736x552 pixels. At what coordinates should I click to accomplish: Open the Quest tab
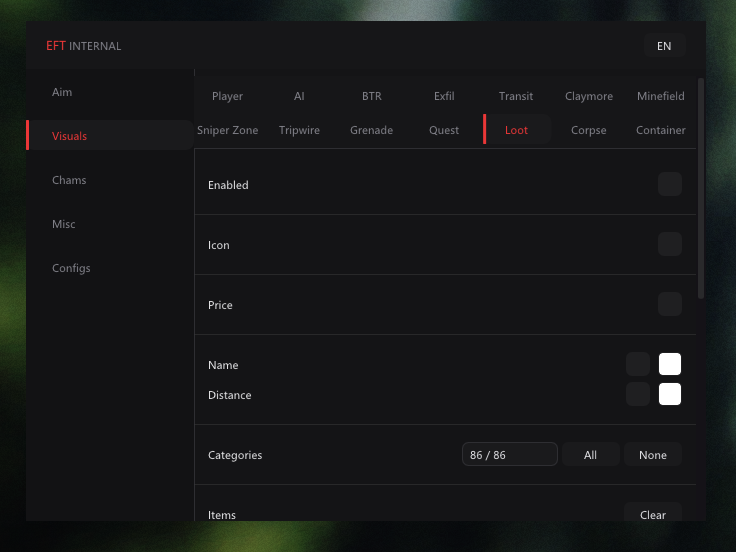[444, 130]
